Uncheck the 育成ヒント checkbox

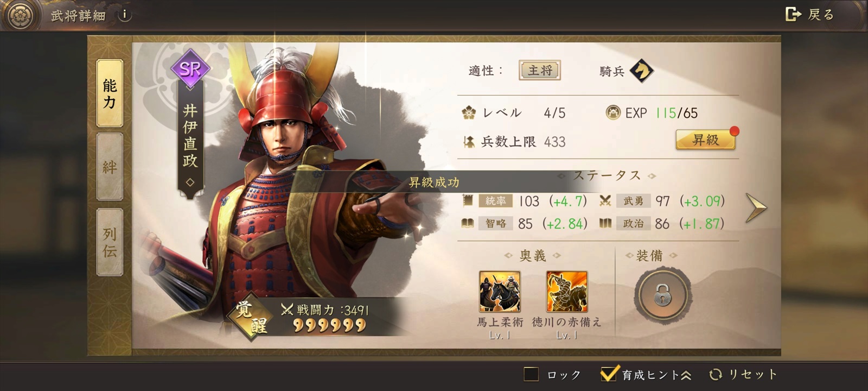tap(609, 374)
